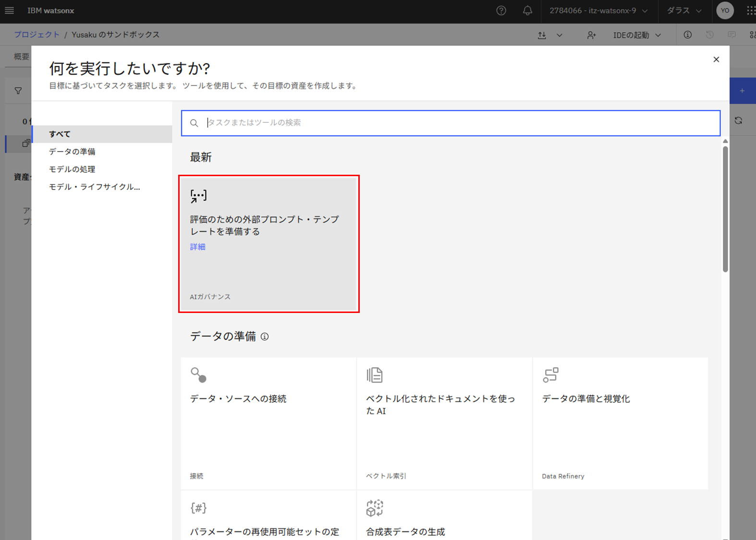Click the add collaborator icon

[x=591, y=35]
